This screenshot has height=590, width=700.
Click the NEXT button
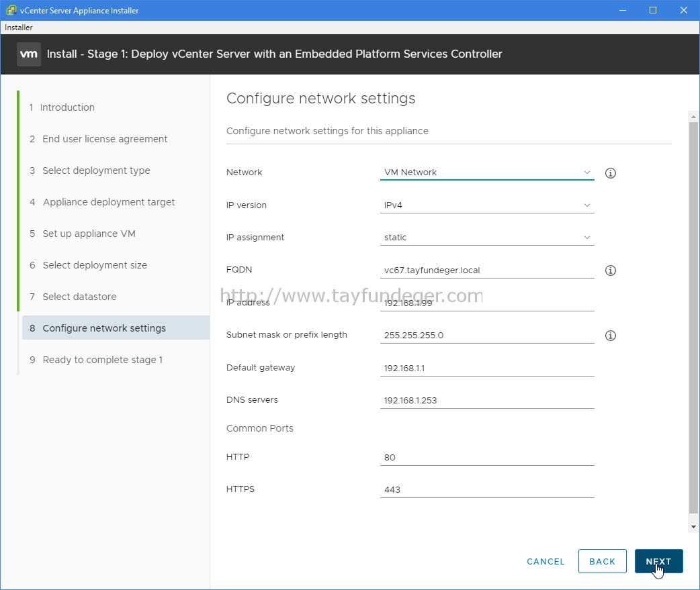658,561
